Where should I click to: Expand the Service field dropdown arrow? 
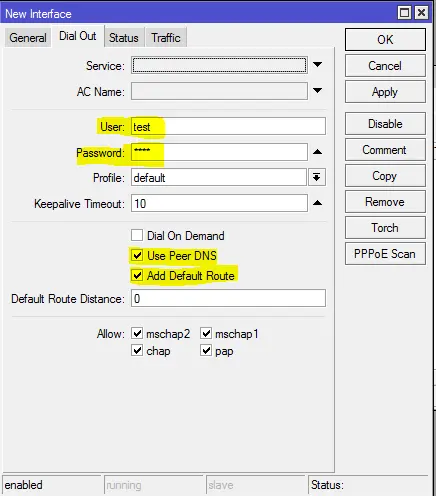point(317,65)
